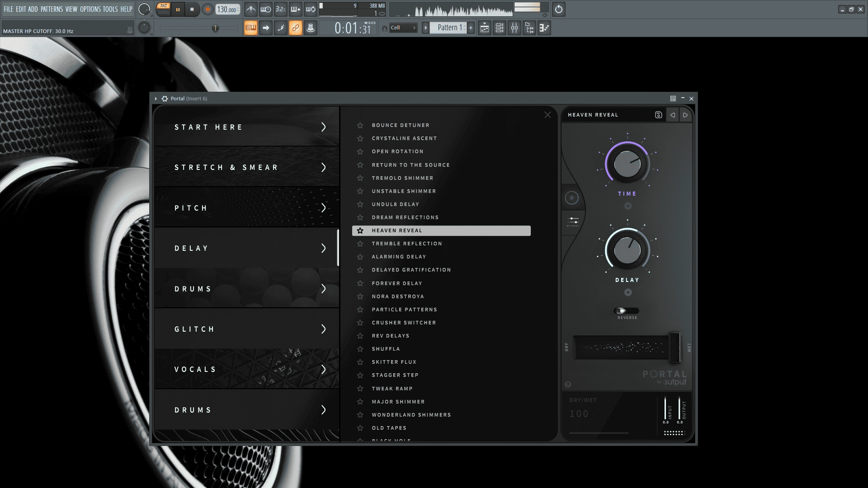Open the VIEW menu

click(71, 9)
